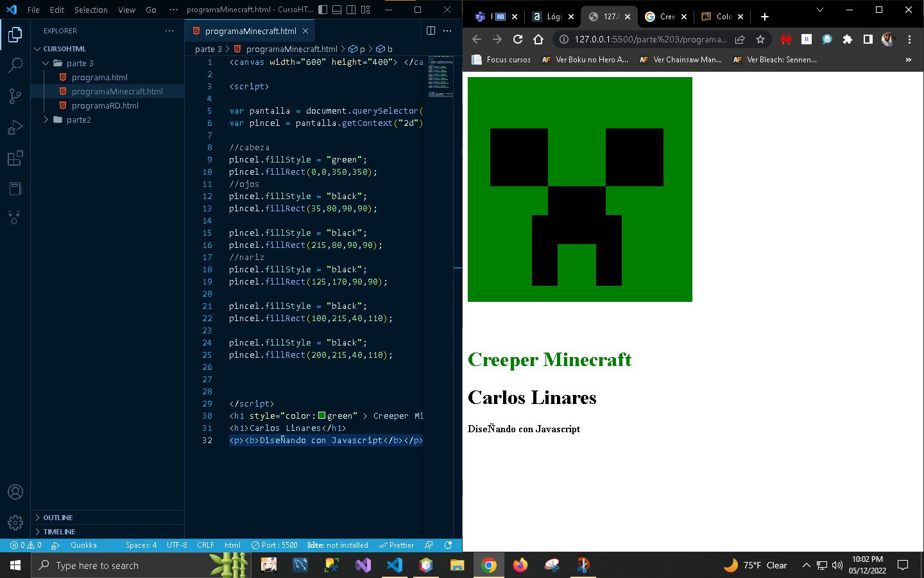Open the View menu in VS Code
924x578 pixels.
click(x=126, y=10)
